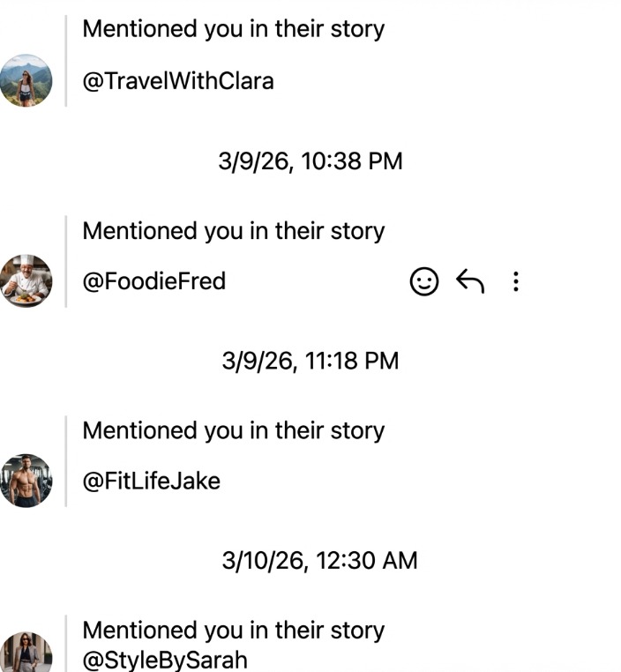Screen dimensions: 621x672
Task: Open story mention text above @TravelWithClara
Action: click(234, 28)
